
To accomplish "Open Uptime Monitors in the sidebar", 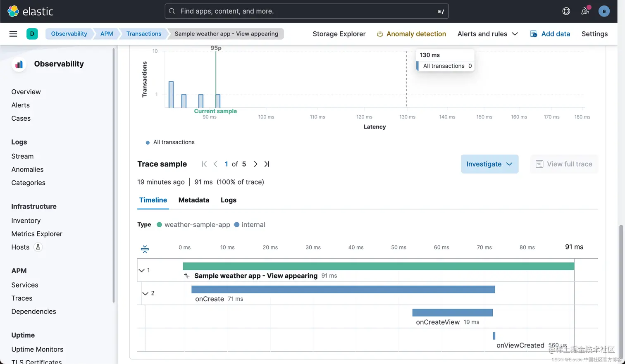I will tap(37, 350).
